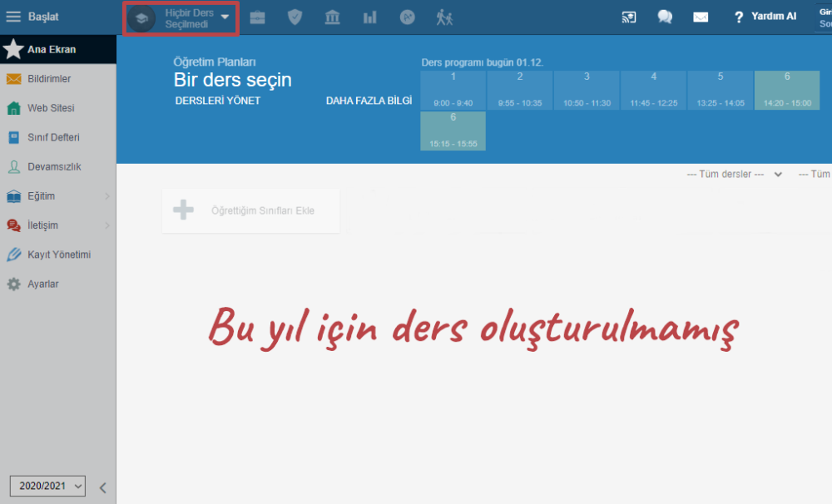The width and height of the screenshot is (832, 504).
Task: Click the Eğitim open book icon
Action: coord(14,196)
